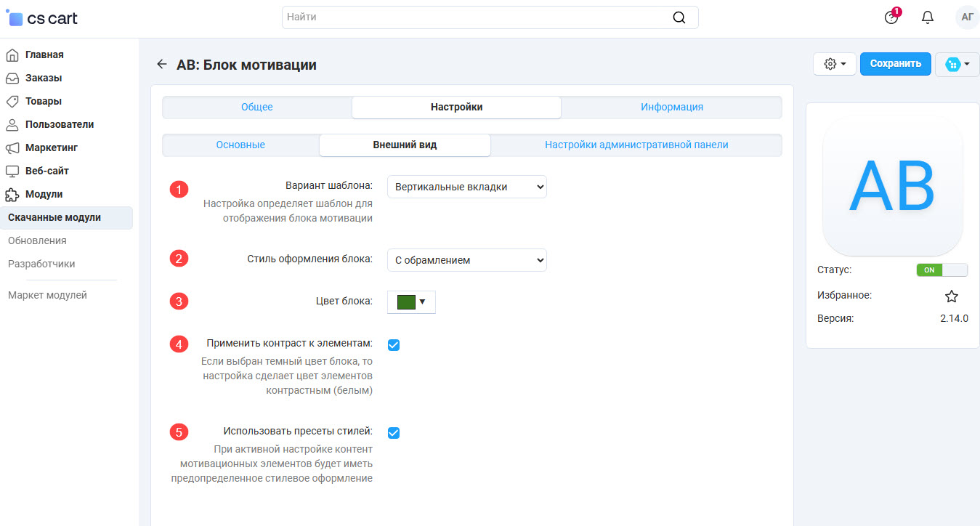This screenshot has width=980, height=526.
Task: Open the АГ user avatar menu
Action: click(x=967, y=17)
